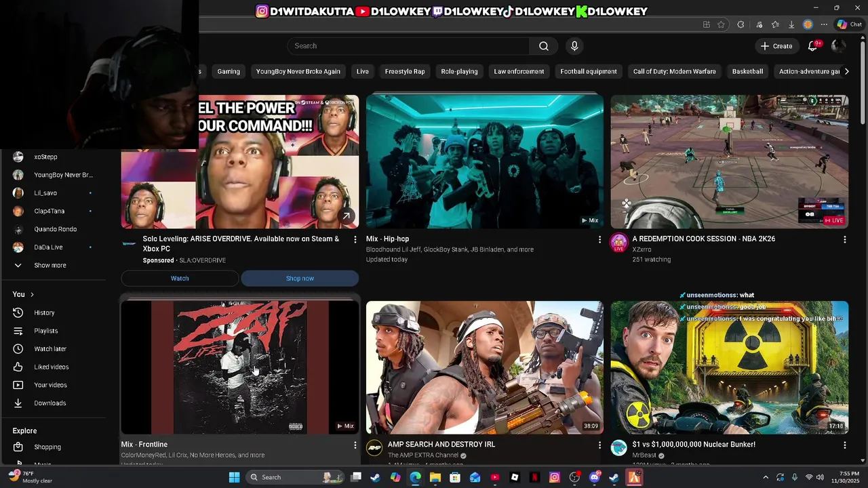This screenshot has width=868, height=488.
Task: Open AMP SEARCH AND DESTROY IRL thumbnail
Action: tap(485, 367)
